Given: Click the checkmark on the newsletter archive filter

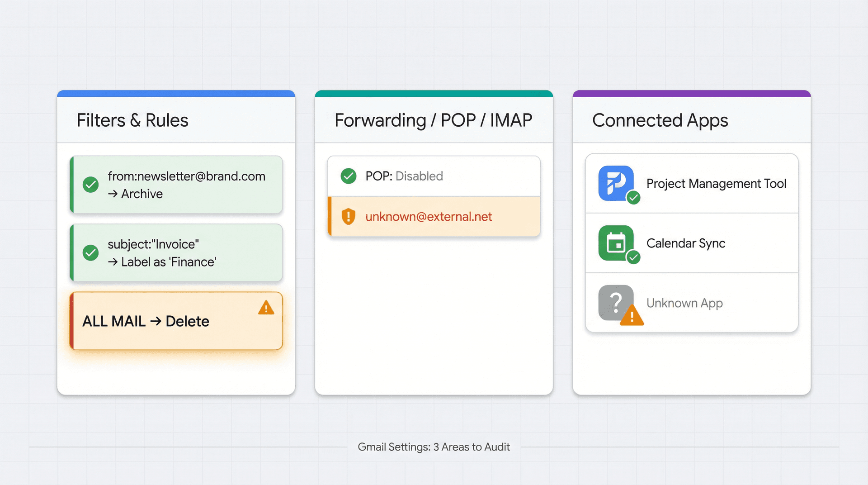Looking at the screenshot, I should click(x=90, y=185).
